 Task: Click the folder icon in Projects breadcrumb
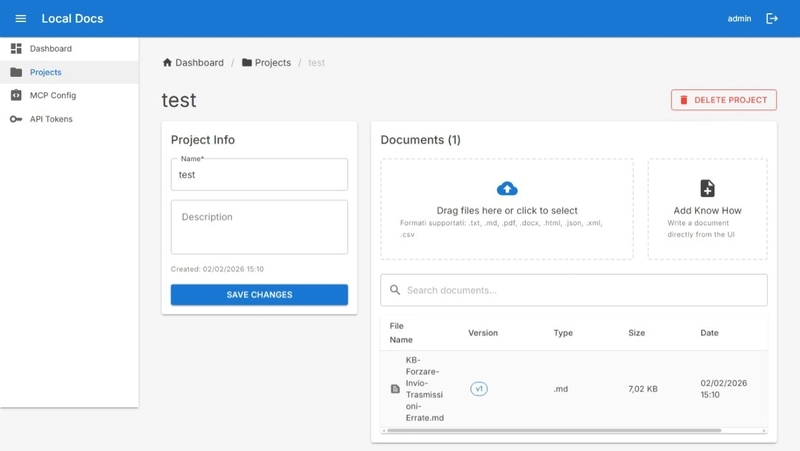[247, 63]
